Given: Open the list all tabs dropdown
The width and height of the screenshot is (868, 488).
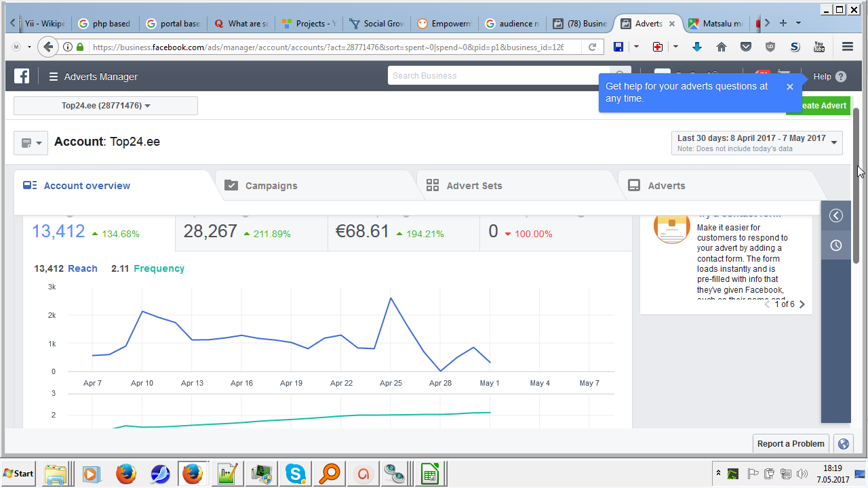Looking at the screenshot, I should 798,23.
